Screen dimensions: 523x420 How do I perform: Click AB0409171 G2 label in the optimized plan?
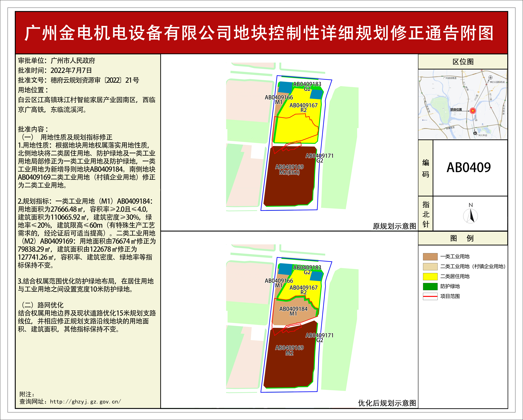319,338
